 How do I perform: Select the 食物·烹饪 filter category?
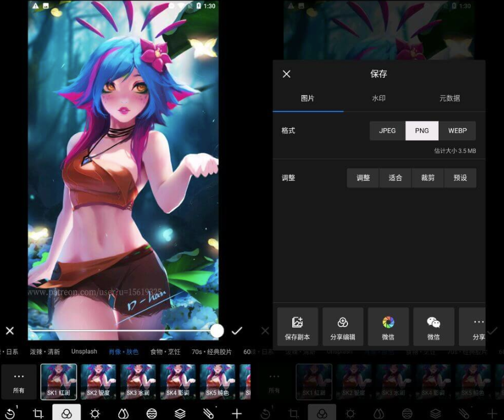[x=165, y=351]
